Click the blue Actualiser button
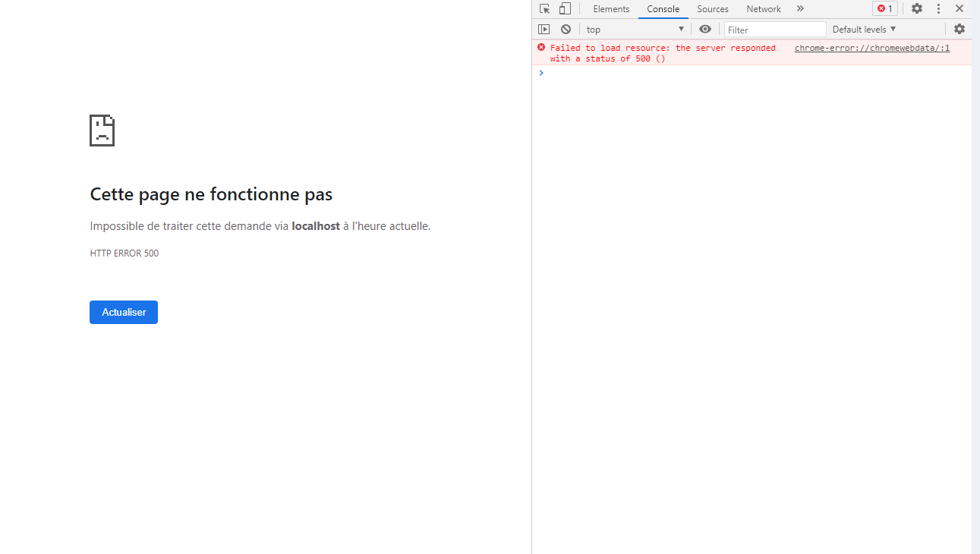 click(124, 312)
